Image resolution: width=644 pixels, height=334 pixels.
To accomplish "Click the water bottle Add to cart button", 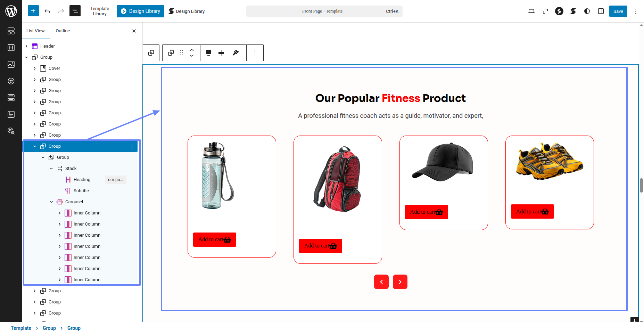I will (214, 239).
